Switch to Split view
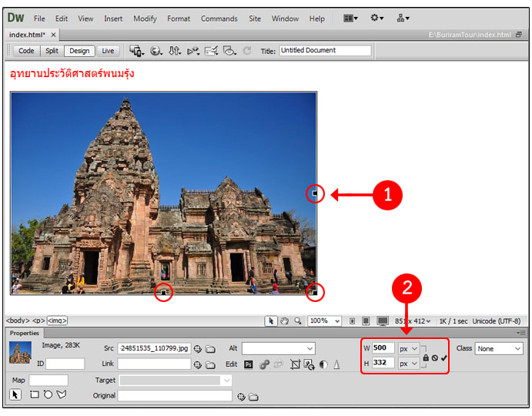The width and height of the screenshot is (532, 416). 52,51
